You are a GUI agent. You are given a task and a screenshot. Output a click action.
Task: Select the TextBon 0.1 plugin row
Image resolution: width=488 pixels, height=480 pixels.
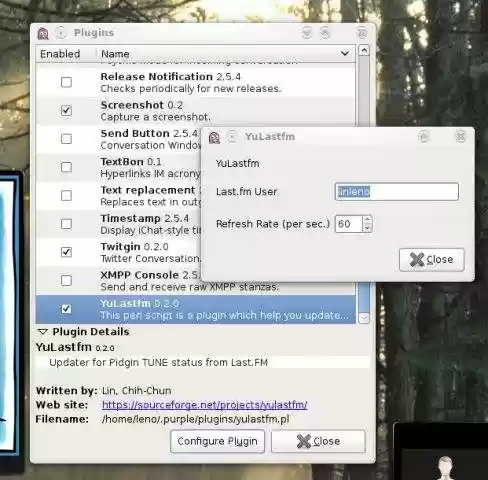click(x=119, y=167)
